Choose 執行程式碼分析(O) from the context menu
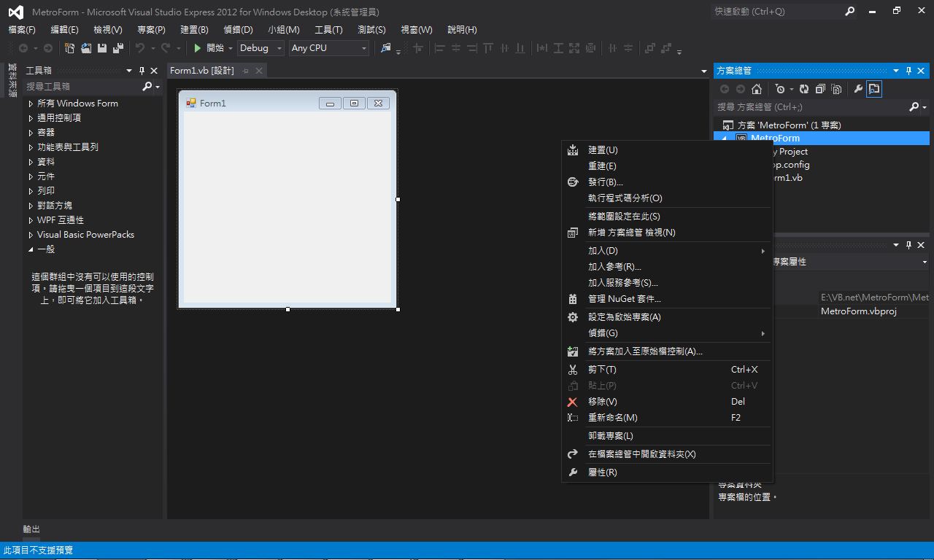This screenshot has width=934, height=560. coord(667,198)
